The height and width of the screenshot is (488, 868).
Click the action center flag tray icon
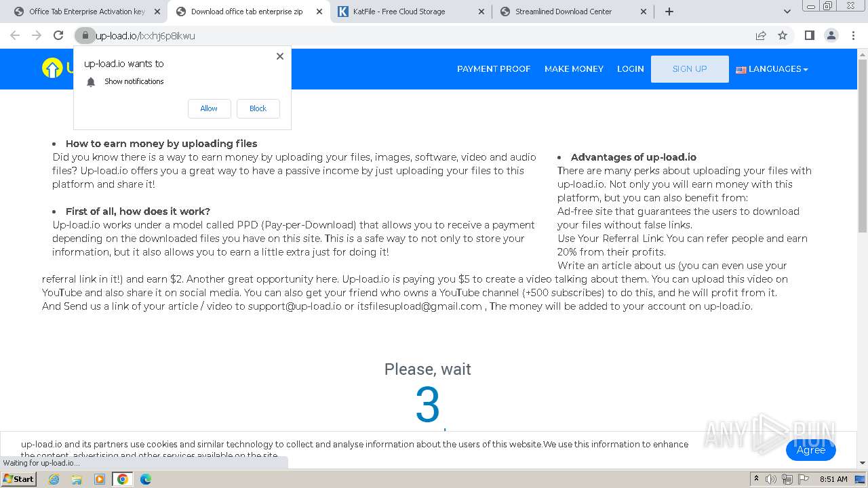(804, 479)
